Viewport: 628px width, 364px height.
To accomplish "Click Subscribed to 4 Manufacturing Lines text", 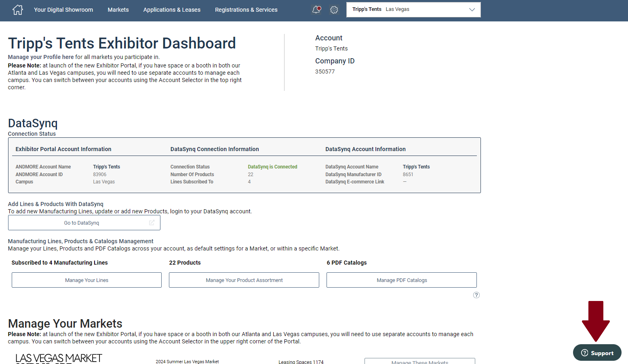I will [60, 263].
